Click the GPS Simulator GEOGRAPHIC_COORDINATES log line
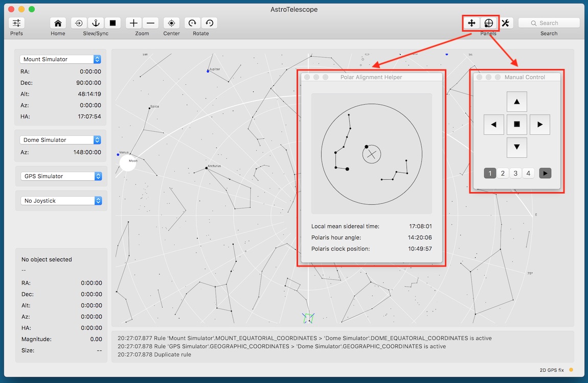The width and height of the screenshot is (588, 383). click(282, 346)
